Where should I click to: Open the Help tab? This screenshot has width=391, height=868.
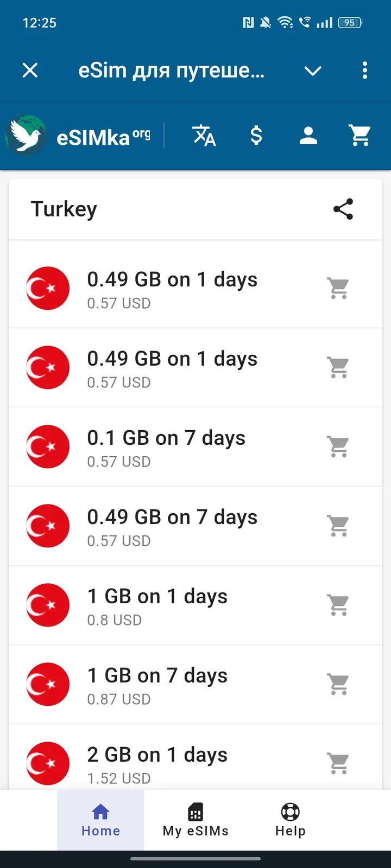pos(290,820)
